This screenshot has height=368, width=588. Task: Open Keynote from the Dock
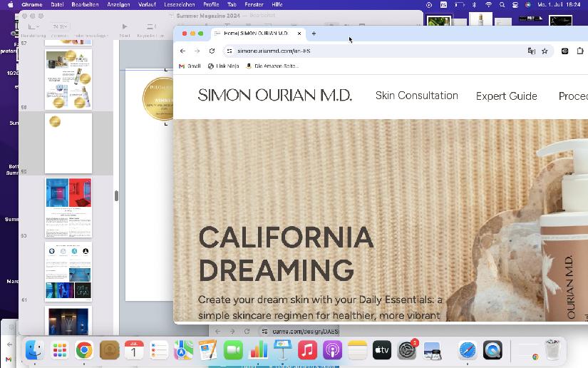[x=282, y=350]
